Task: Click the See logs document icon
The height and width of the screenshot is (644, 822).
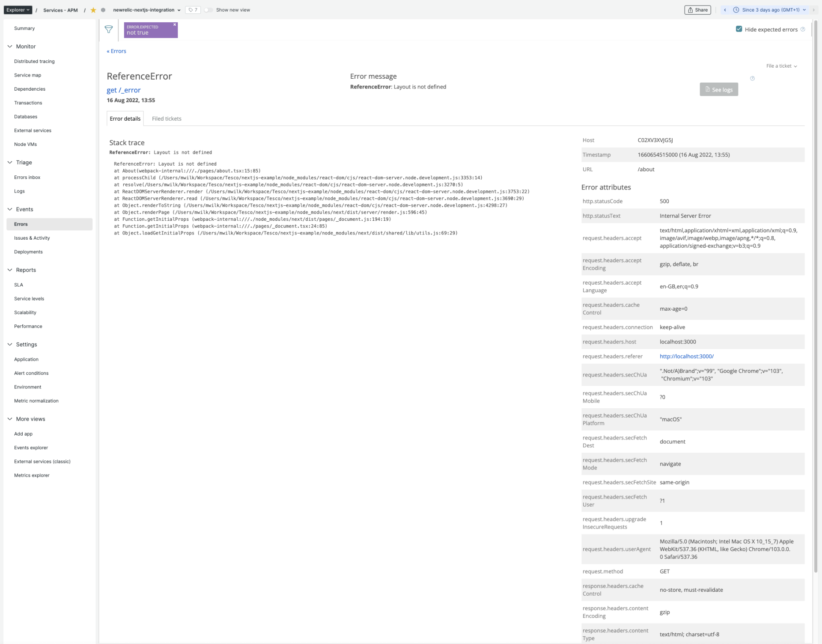Action: point(707,89)
